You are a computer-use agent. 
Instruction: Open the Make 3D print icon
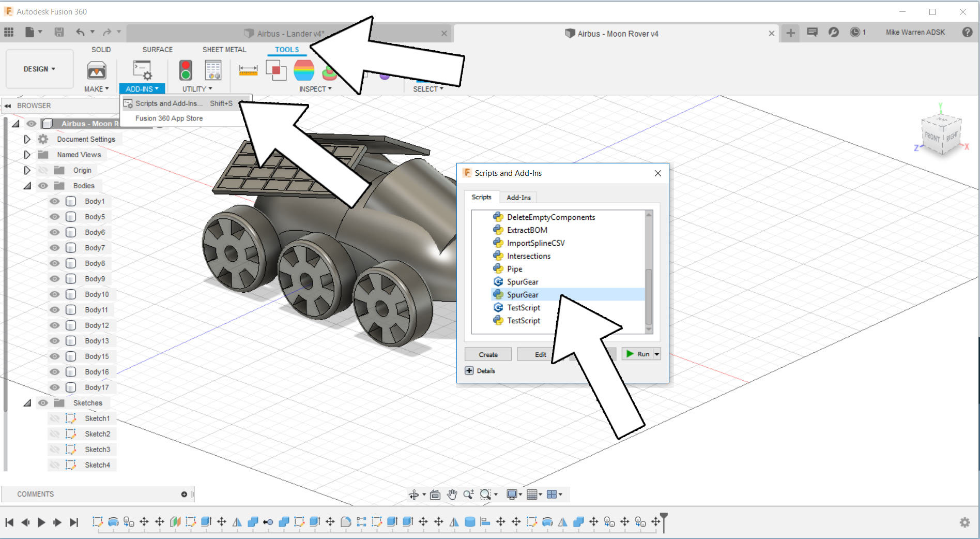click(x=97, y=70)
